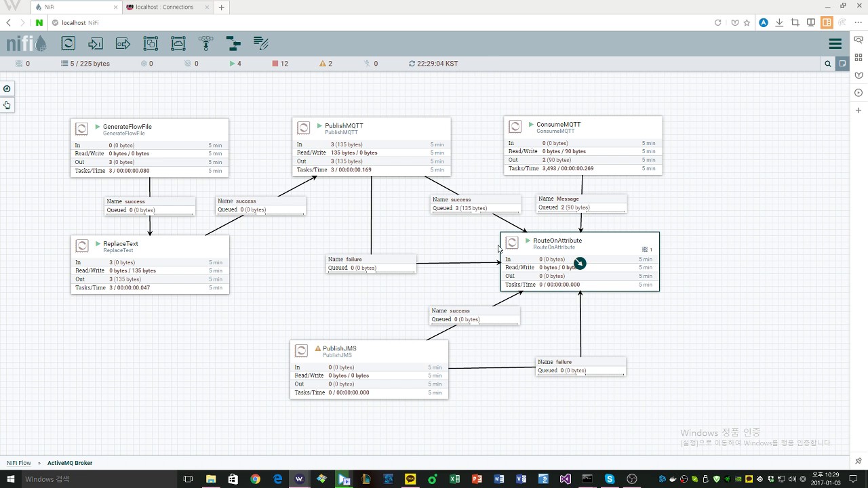Switch to the NiFi browser tab
Viewport: 868px width, 488px height.
pyautogui.click(x=77, y=7)
